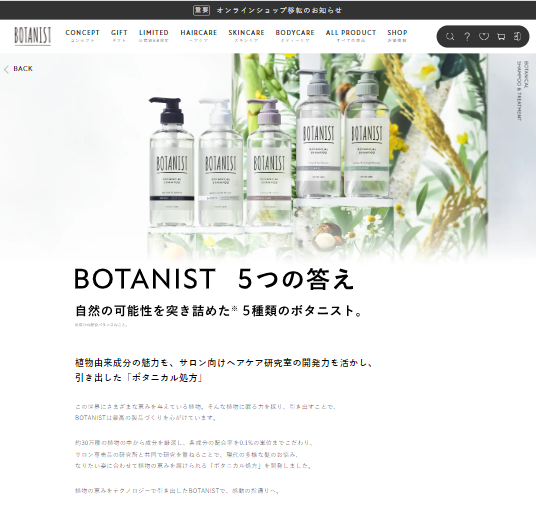Click the online shop relocation notice banner
Screen dimensions: 536x512
pos(268,10)
